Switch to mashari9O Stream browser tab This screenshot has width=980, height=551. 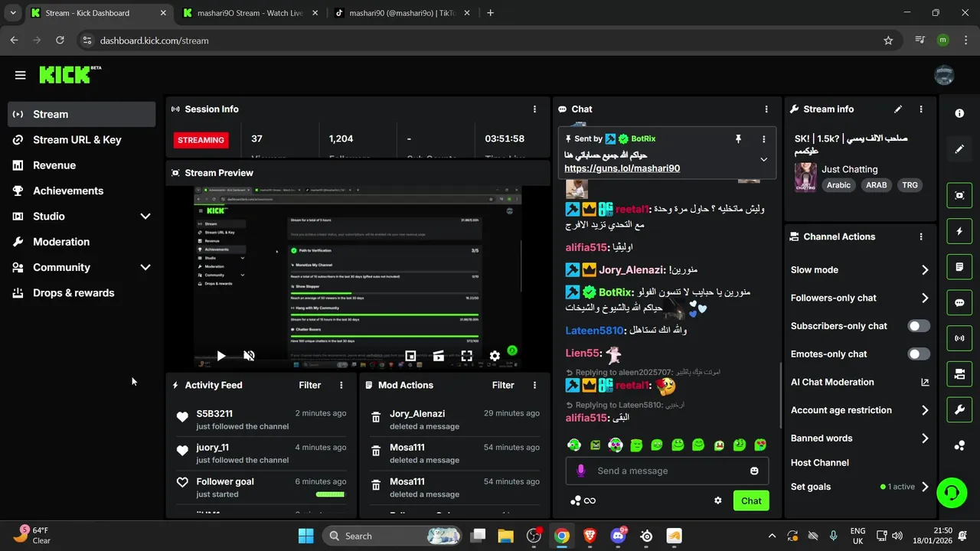pyautogui.click(x=250, y=13)
